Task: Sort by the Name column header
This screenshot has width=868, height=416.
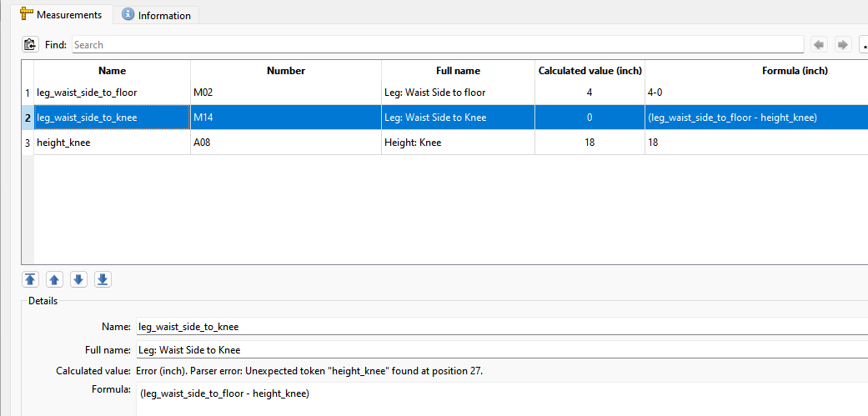Action: click(112, 71)
